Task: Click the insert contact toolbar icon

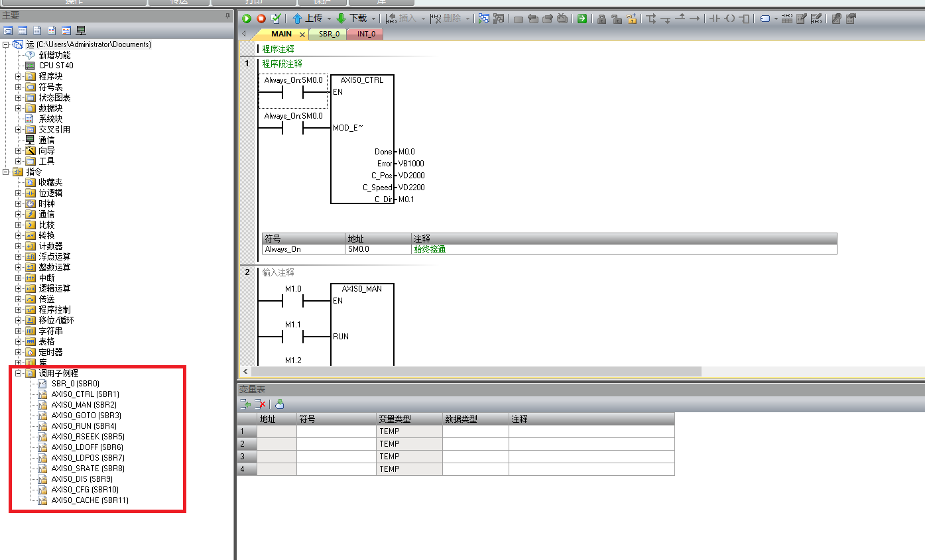Action: click(x=714, y=19)
